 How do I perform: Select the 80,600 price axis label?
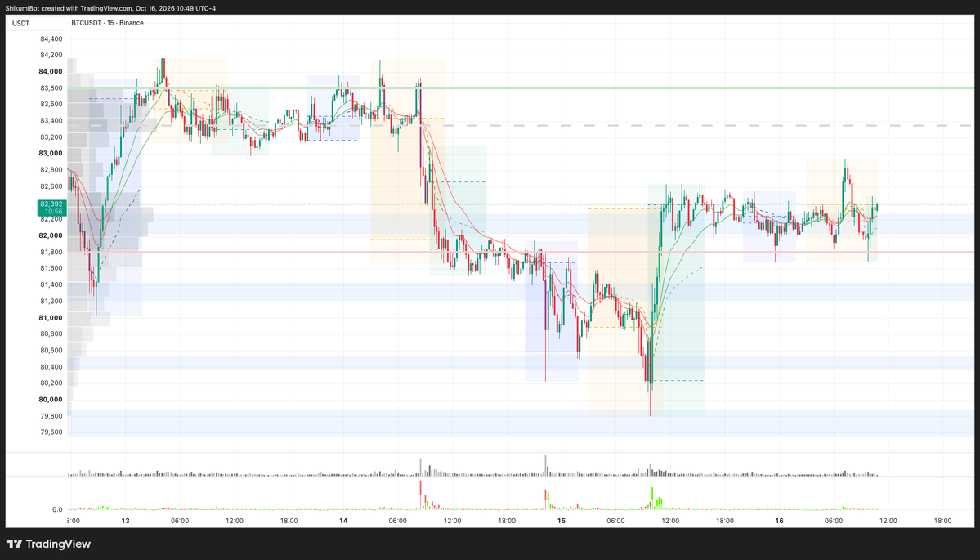click(51, 350)
